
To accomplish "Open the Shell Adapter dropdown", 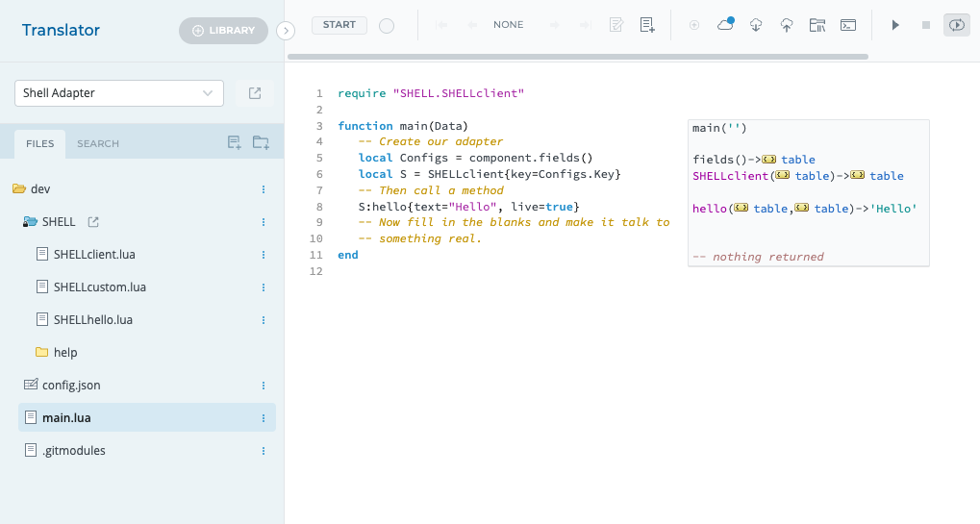I will [x=119, y=93].
